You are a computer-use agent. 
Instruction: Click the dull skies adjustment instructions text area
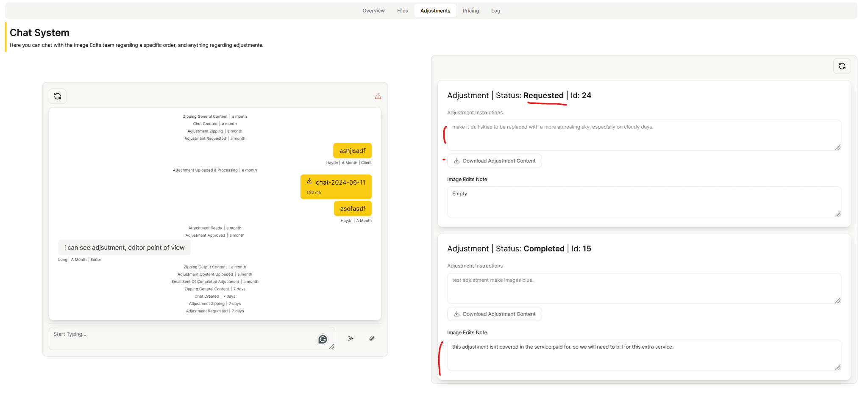click(x=644, y=135)
